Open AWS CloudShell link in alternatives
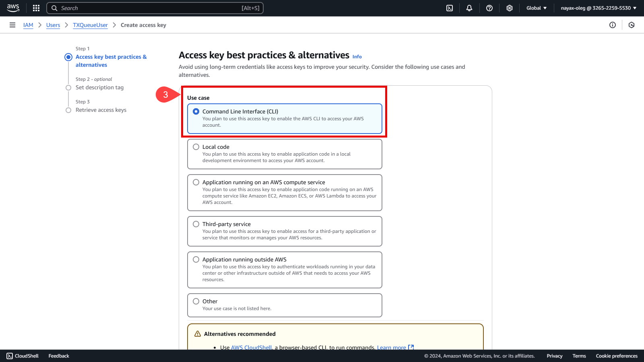This screenshot has width=644, height=362. 252,347
